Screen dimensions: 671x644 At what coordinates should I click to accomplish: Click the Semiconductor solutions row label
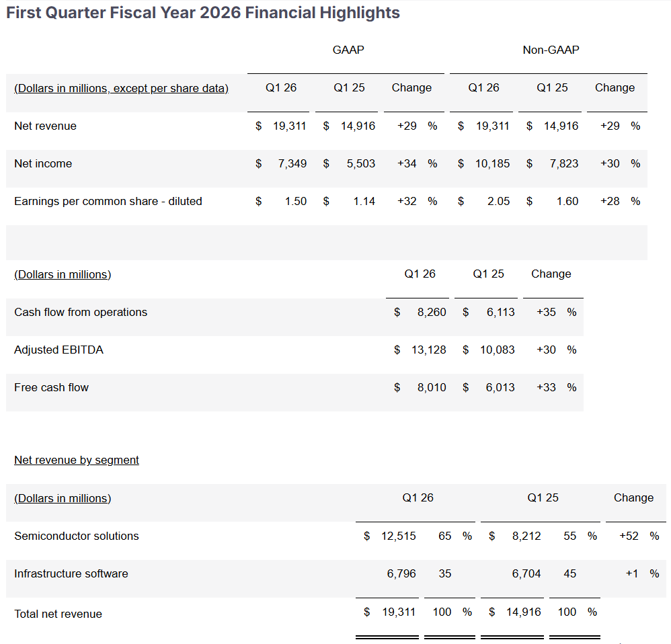pos(77,536)
